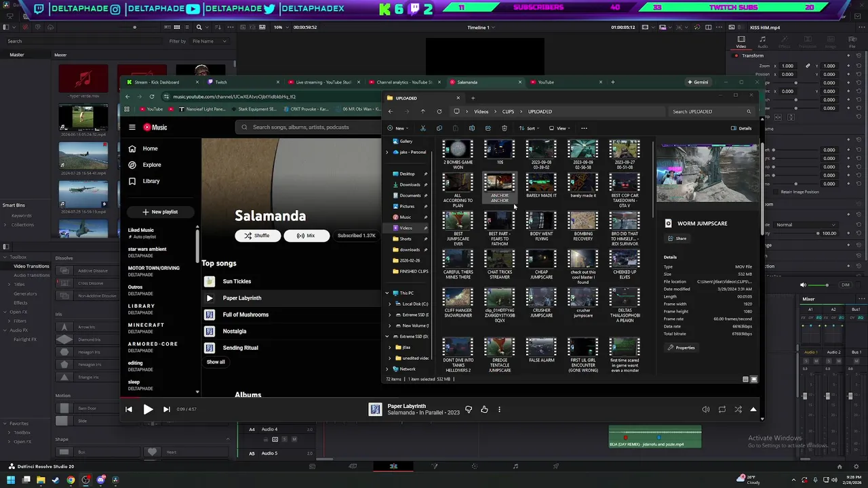Image resolution: width=868 pixels, height=488 pixels.
Task: Click the volume icon in music player bar
Action: [706, 409]
